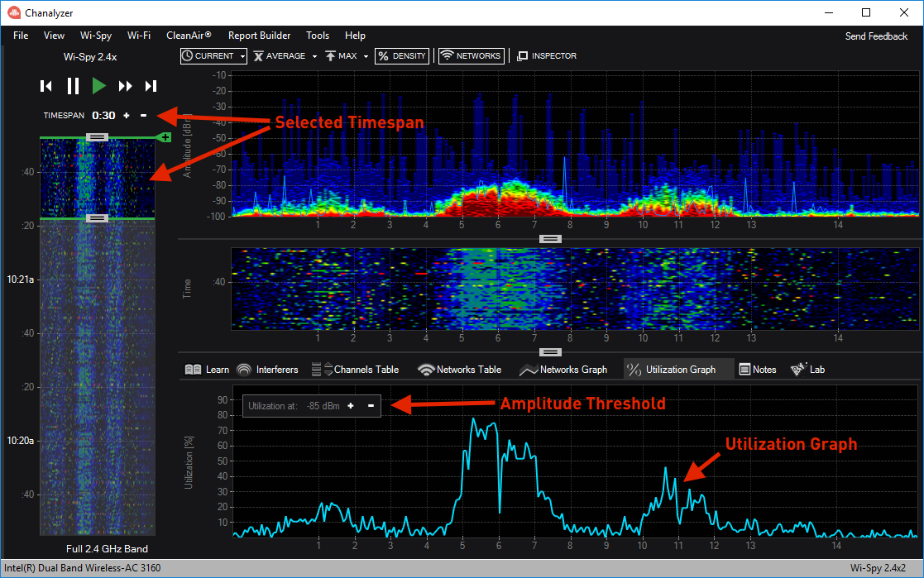The height and width of the screenshot is (578, 924).
Task: Fast forward the recording
Action: 125,86
